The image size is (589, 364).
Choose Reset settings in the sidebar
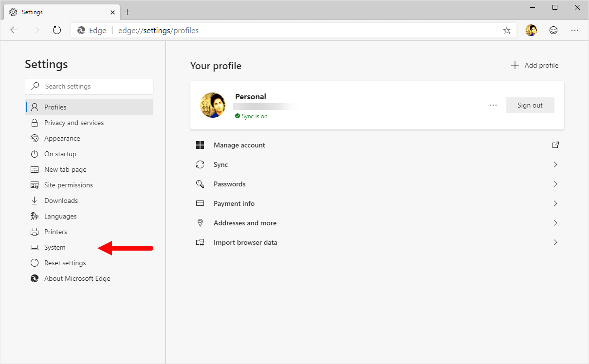pyautogui.click(x=89, y=263)
